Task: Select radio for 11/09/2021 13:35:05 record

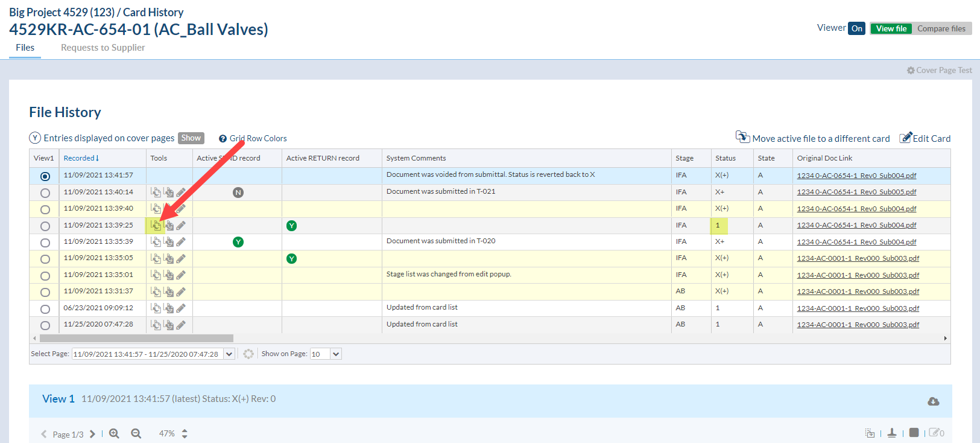Action: pos(45,259)
